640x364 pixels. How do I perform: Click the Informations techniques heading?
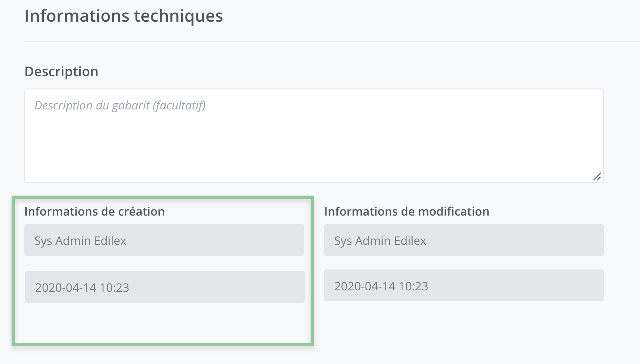point(124,16)
